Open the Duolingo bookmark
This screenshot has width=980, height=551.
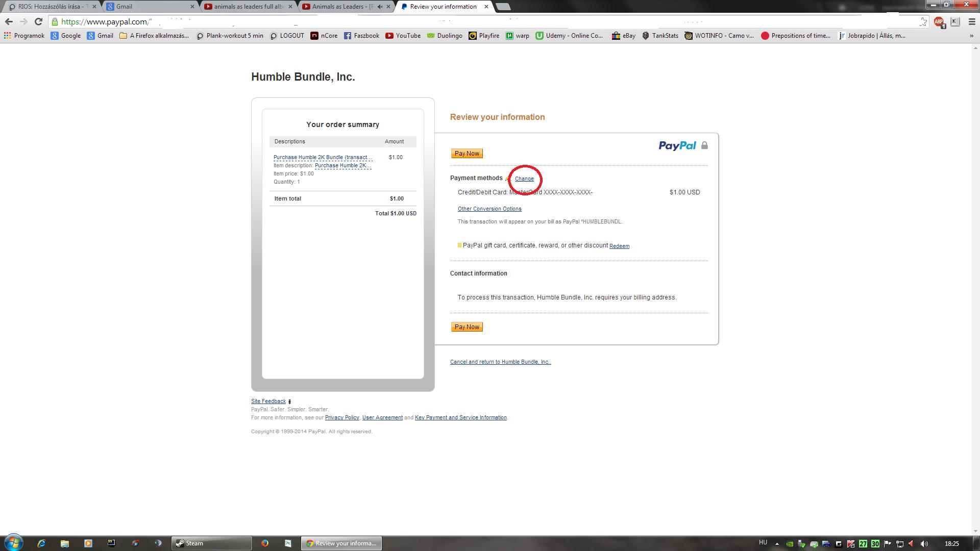(x=445, y=36)
